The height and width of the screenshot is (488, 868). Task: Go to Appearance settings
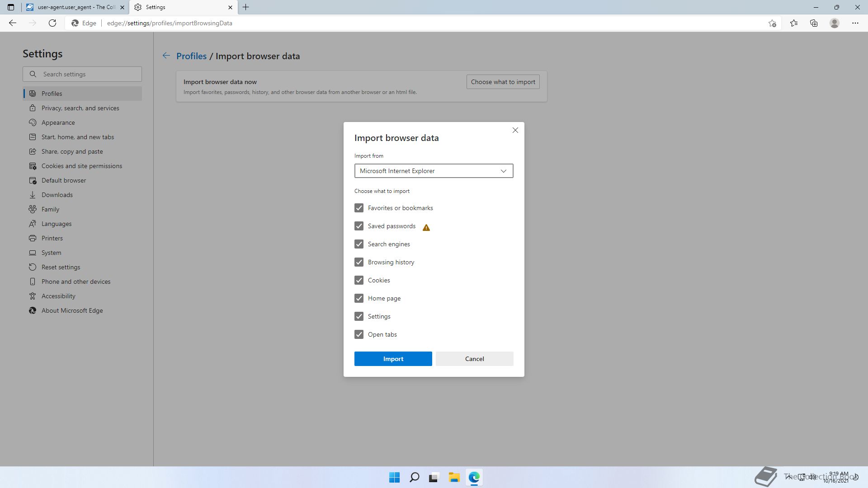click(82, 122)
